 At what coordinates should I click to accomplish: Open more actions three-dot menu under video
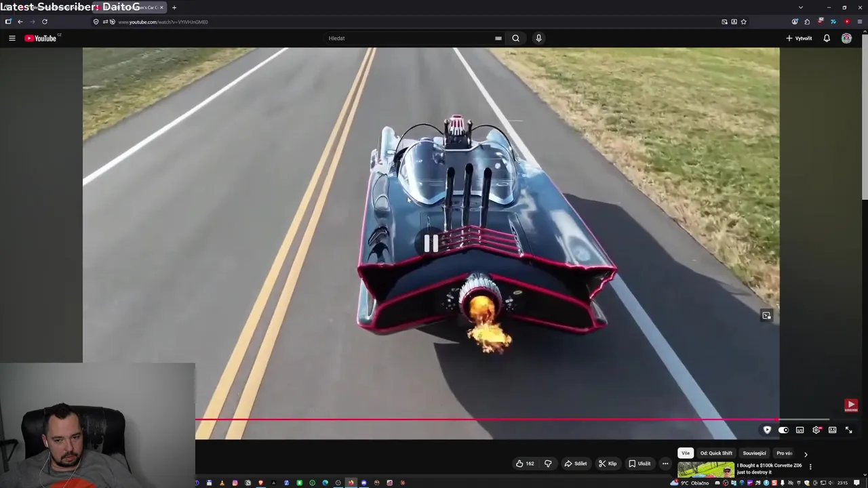665,464
